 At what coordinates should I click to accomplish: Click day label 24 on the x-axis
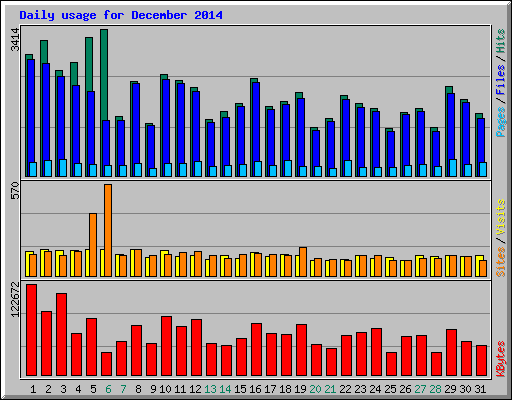coord(375,389)
